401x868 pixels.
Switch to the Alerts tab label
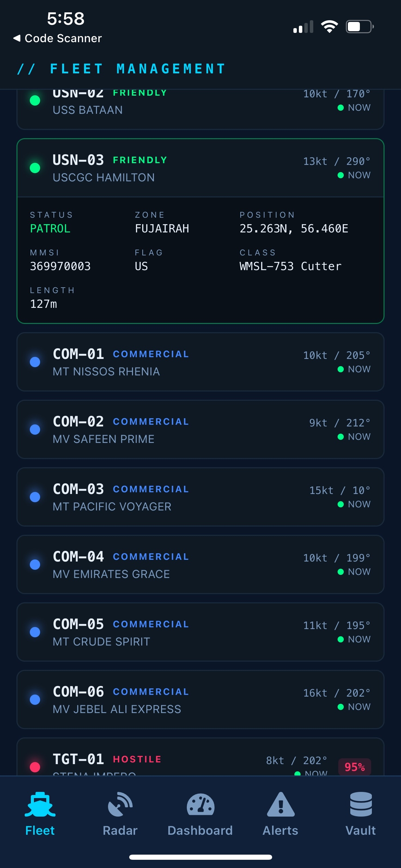pos(280,830)
